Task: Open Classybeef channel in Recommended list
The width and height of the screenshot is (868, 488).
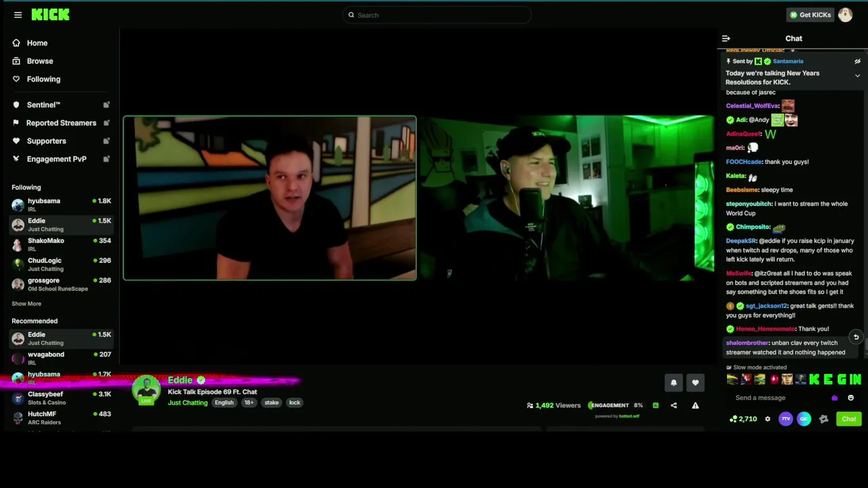Action: tap(61, 398)
